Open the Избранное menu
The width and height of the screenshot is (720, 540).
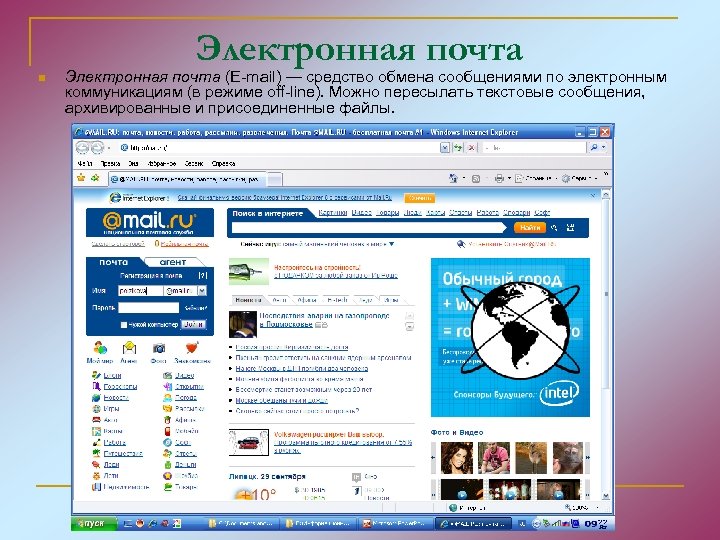162,163
